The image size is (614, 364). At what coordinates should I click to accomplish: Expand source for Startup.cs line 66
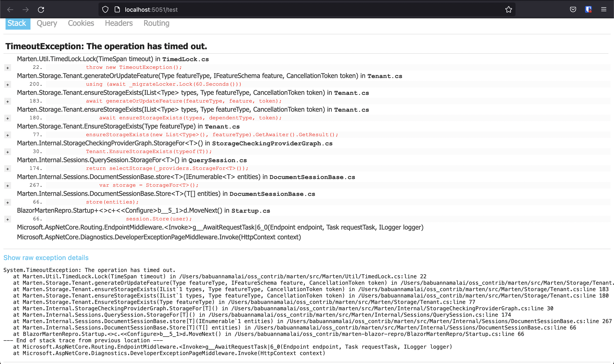point(8,220)
